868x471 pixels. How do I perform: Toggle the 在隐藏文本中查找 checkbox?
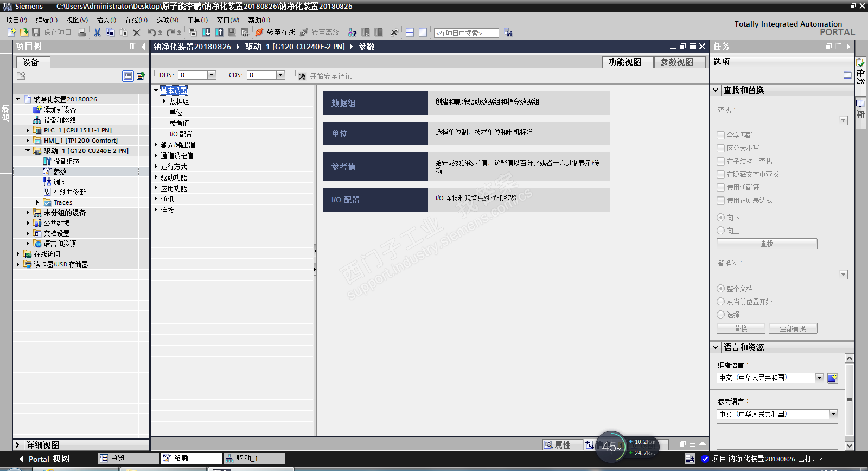point(721,174)
